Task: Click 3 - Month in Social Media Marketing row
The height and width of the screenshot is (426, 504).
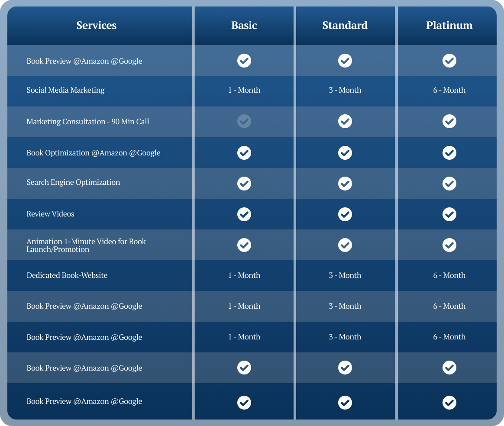Action: (345, 90)
